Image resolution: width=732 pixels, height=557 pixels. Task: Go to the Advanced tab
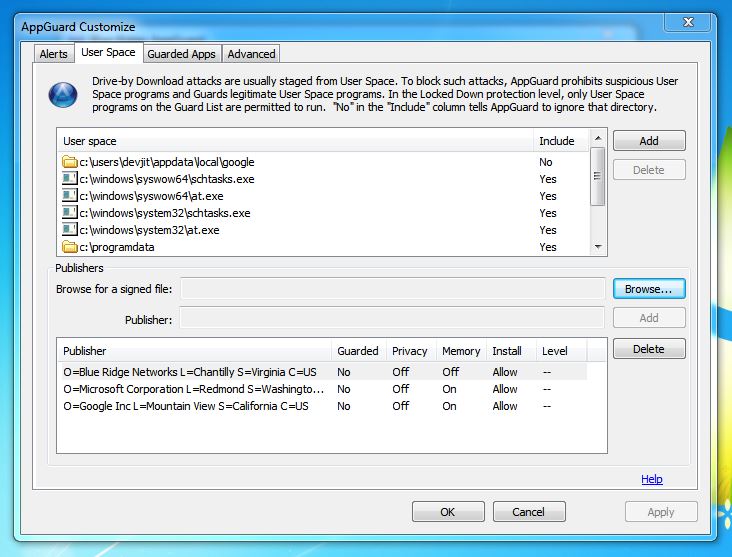click(251, 54)
